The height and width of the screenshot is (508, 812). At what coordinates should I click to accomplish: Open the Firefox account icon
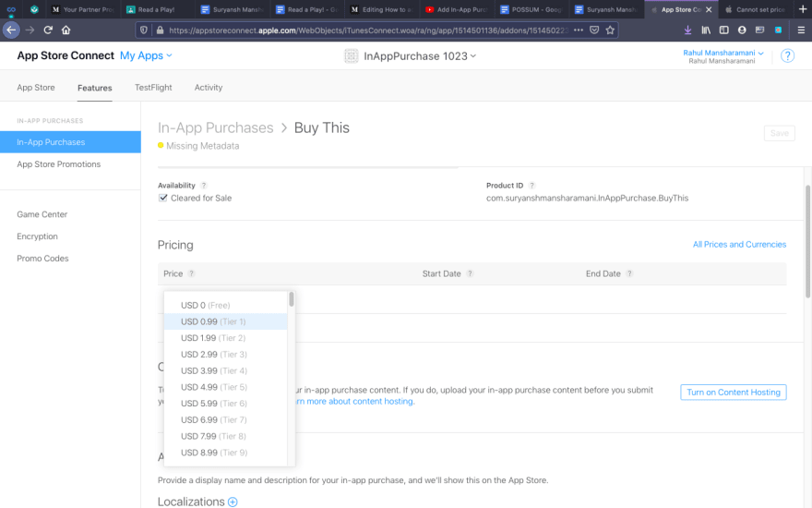click(742, 30)
